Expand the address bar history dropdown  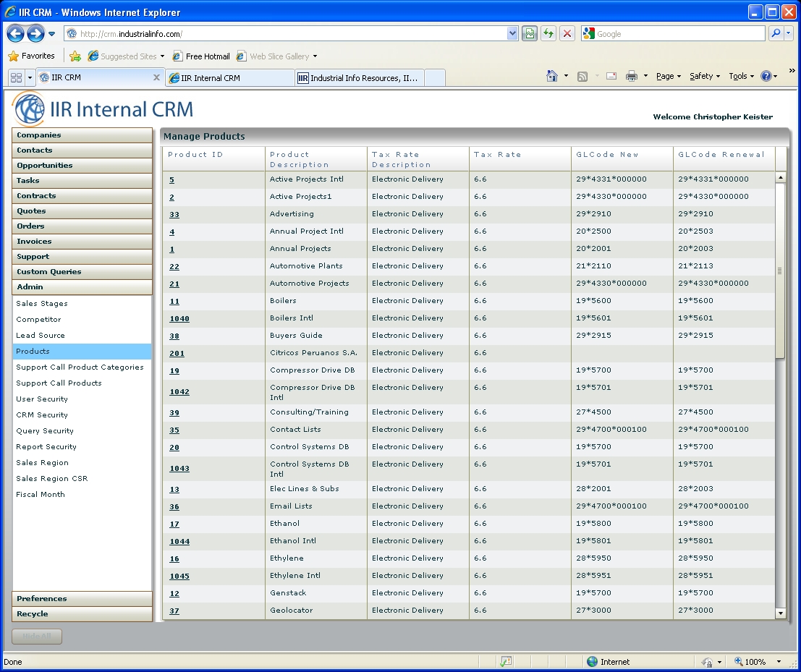(512, 33)
